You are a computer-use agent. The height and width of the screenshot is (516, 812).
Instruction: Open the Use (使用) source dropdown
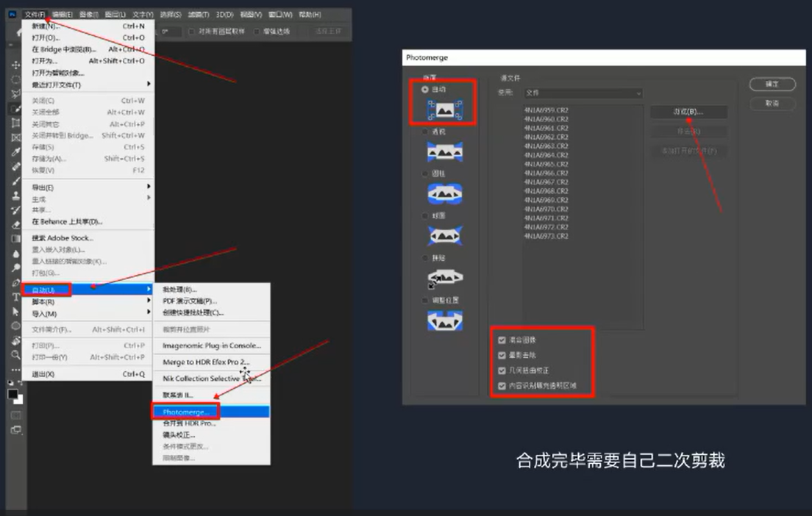tap(582, 93)
